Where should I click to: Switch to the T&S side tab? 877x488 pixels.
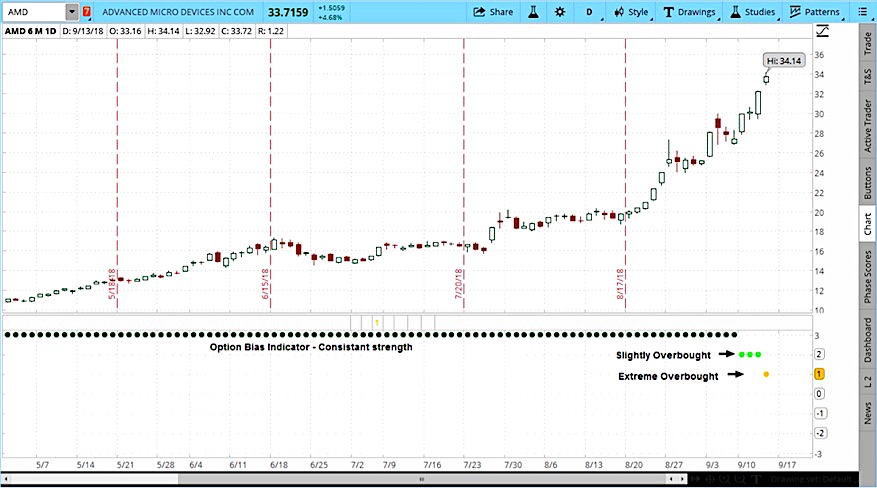[867, 77]
